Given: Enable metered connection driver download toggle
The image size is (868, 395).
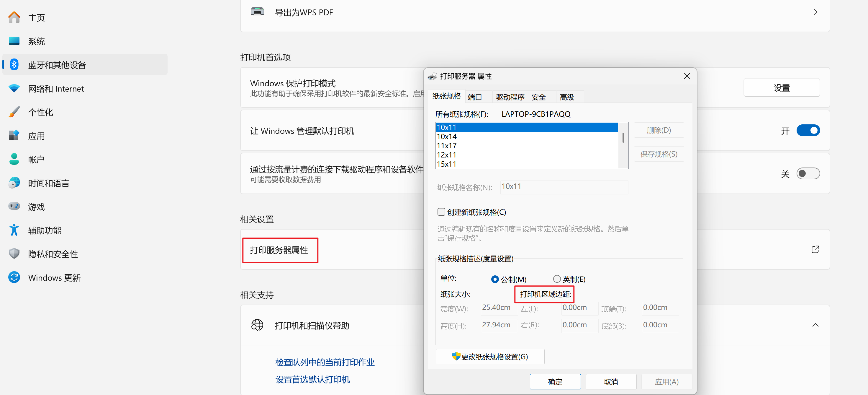Looking at the screenshot, I should pos(808,173).
